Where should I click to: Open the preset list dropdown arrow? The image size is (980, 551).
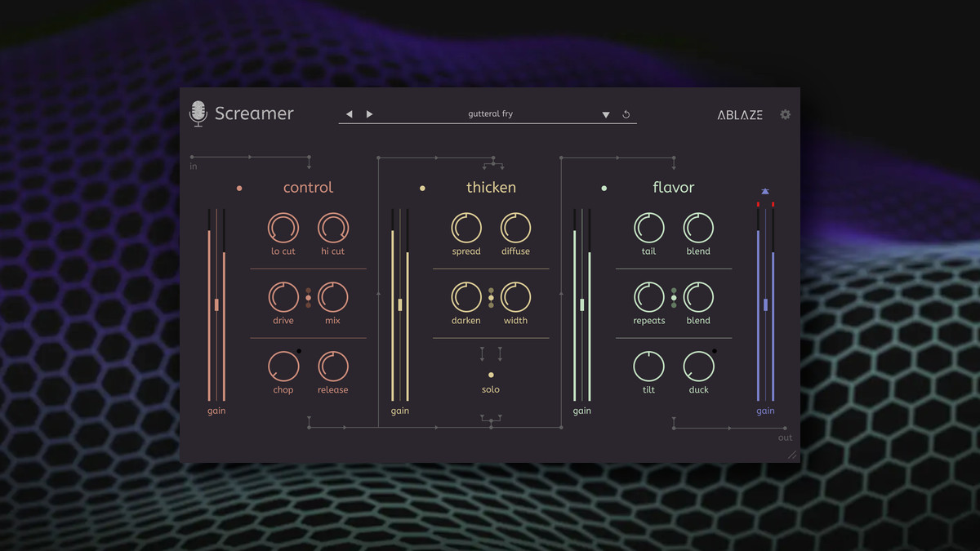[x=606, y=115]
